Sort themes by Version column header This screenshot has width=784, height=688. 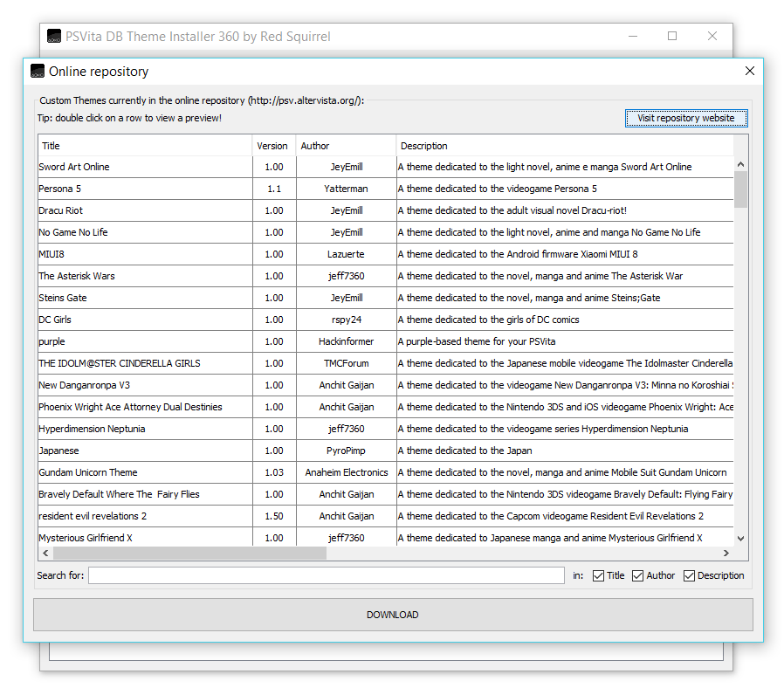tap(272, 146)
